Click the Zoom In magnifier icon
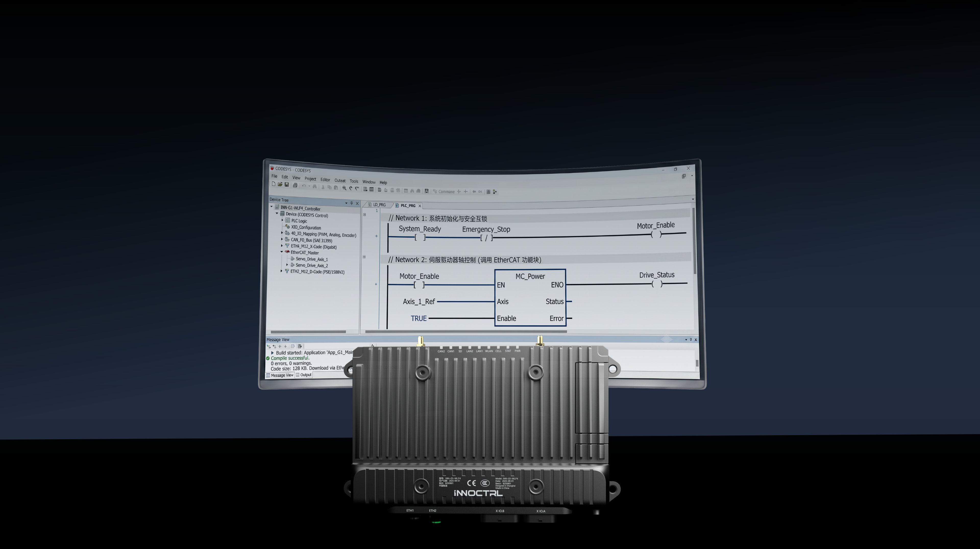980x549 pixels. tap(344, 188)
